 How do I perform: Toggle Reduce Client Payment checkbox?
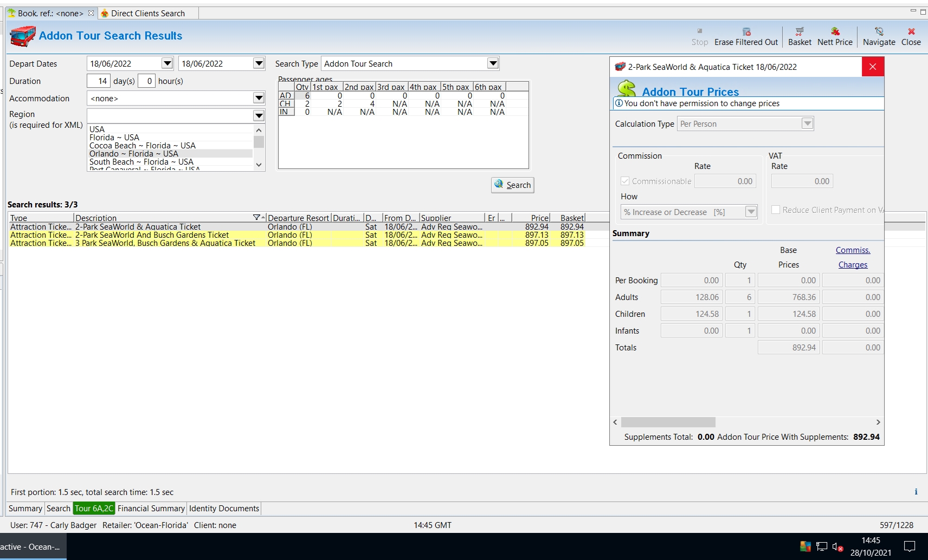(x=776, y=210)
